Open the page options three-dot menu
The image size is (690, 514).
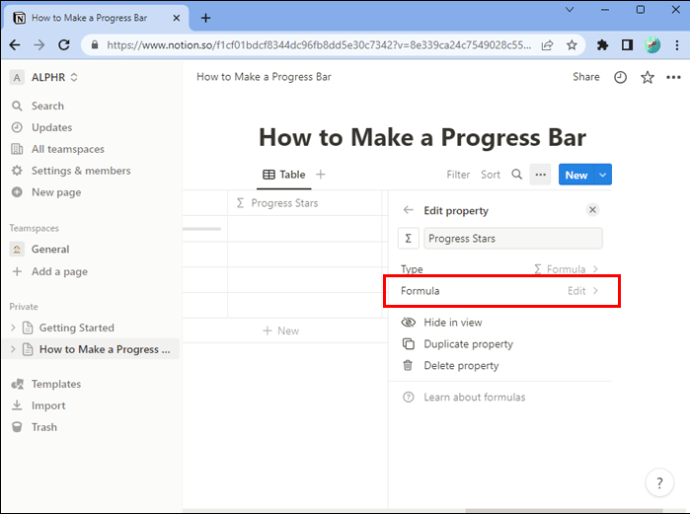(x=673, y=77)
